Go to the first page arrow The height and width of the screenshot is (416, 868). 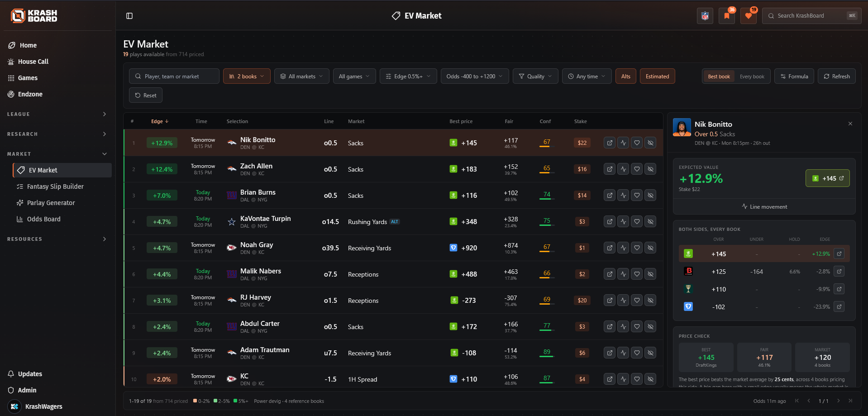(797, 401)
